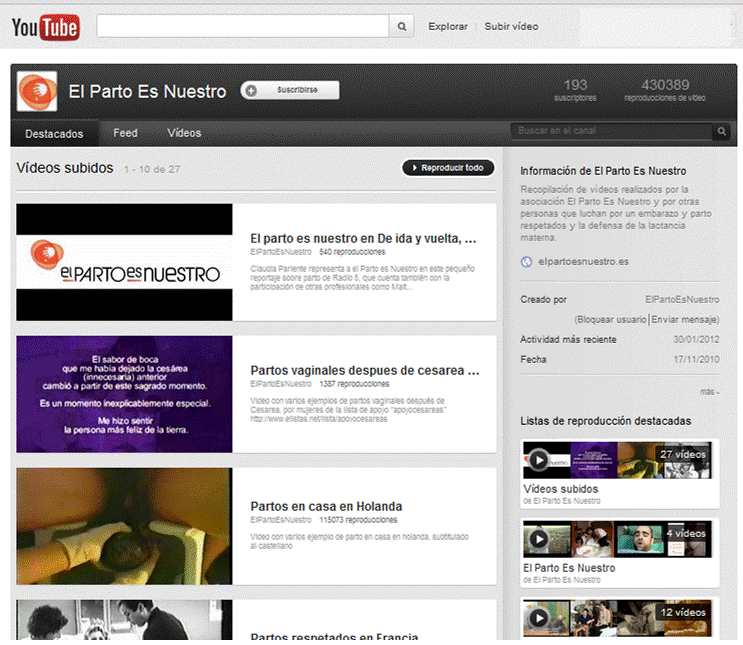Switch to the Feed tab
The height and width of the screenshot is (645, 743).
click(x=125, y=133)
